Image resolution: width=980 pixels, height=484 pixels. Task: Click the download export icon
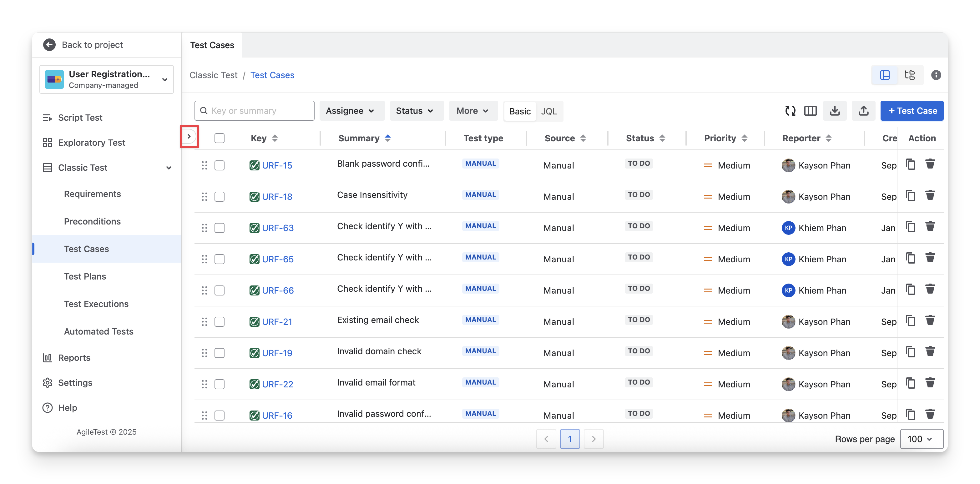pos(835,111)
